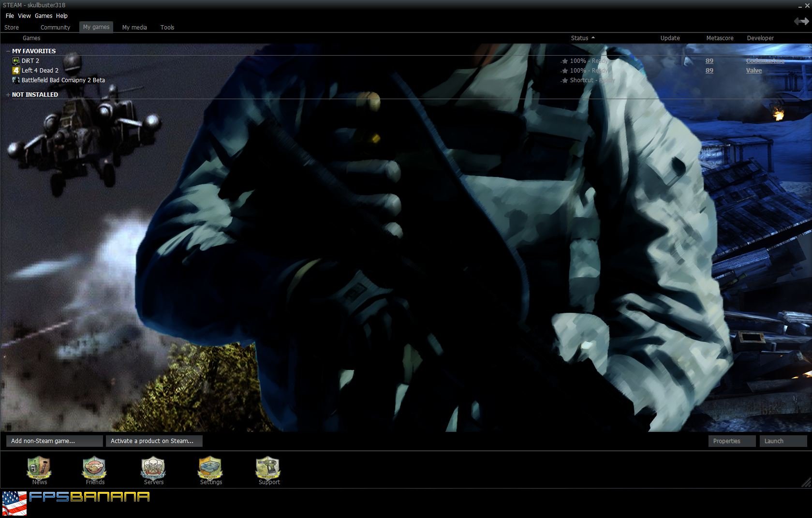
Task: Click the Left 4 Dead 2 game icon
Action: (x=16, y=71)
